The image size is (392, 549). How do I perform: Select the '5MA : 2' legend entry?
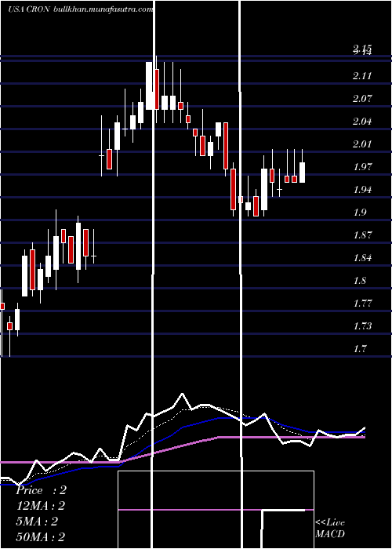pos(37,522)
